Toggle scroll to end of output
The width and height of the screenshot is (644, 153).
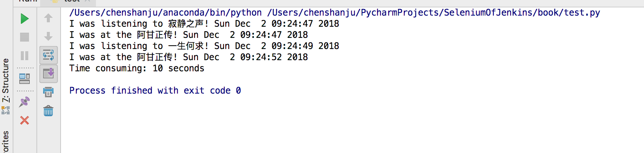[48, 74]
